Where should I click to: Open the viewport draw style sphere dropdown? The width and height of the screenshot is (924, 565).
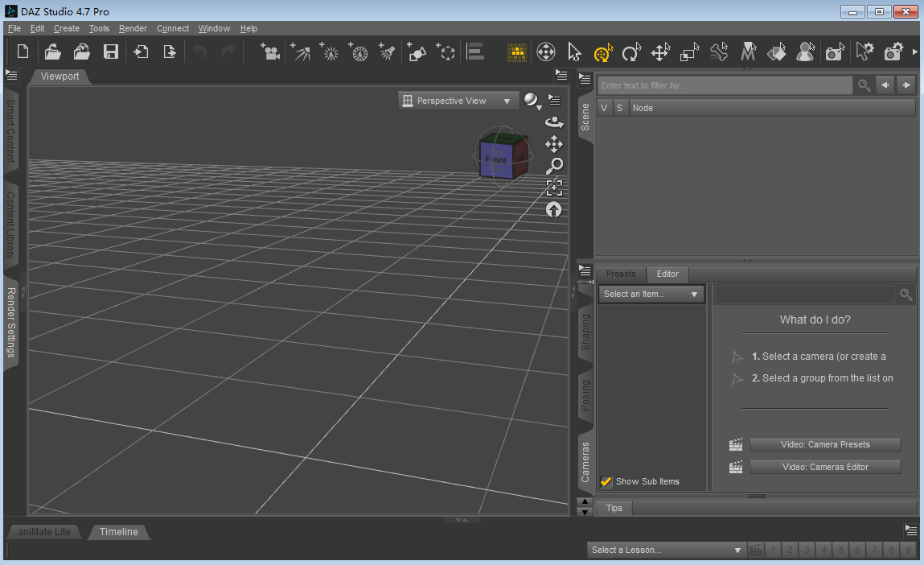point(532,101)
